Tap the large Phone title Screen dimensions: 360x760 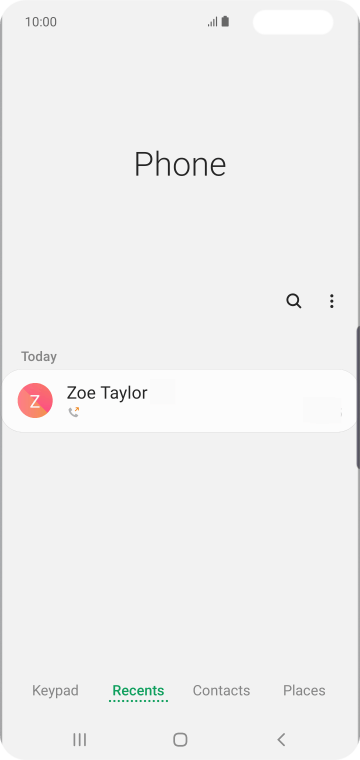(x=180, y=164)
